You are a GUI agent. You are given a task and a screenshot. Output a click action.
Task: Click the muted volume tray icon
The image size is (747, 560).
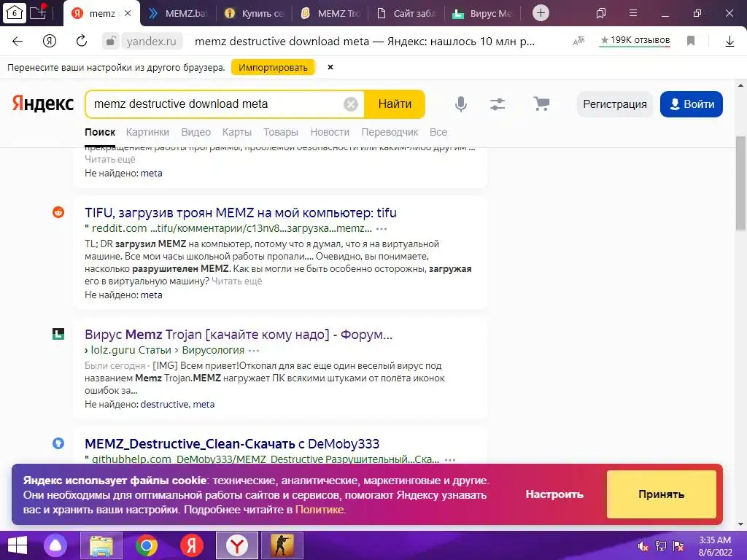643,546
